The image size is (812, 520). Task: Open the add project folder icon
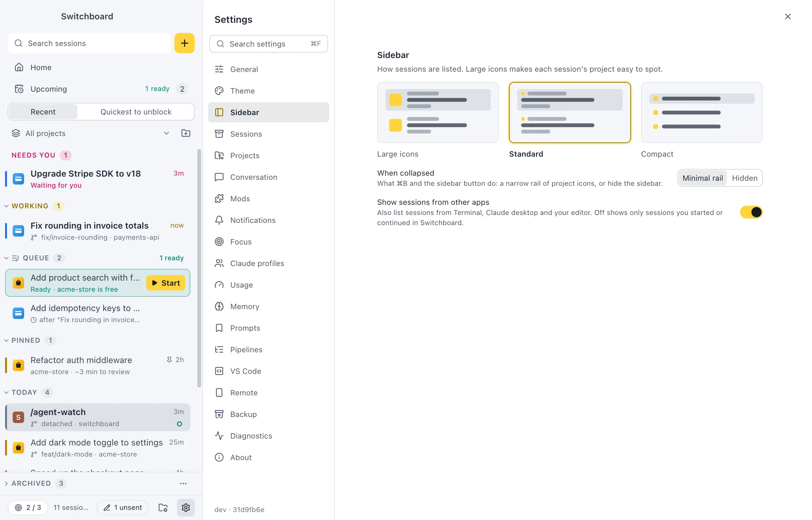click(x=186, y=133)
